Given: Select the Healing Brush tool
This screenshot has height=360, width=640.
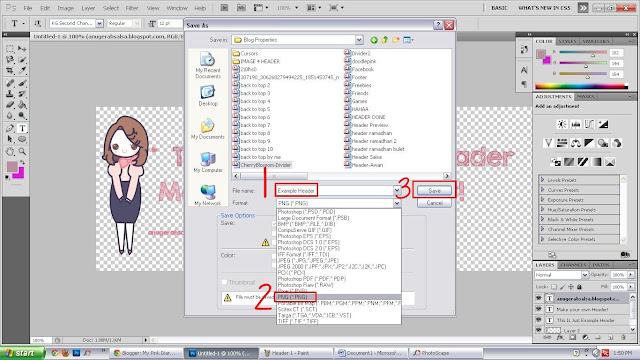Looking at the screenshot, I should coord(10,83).
